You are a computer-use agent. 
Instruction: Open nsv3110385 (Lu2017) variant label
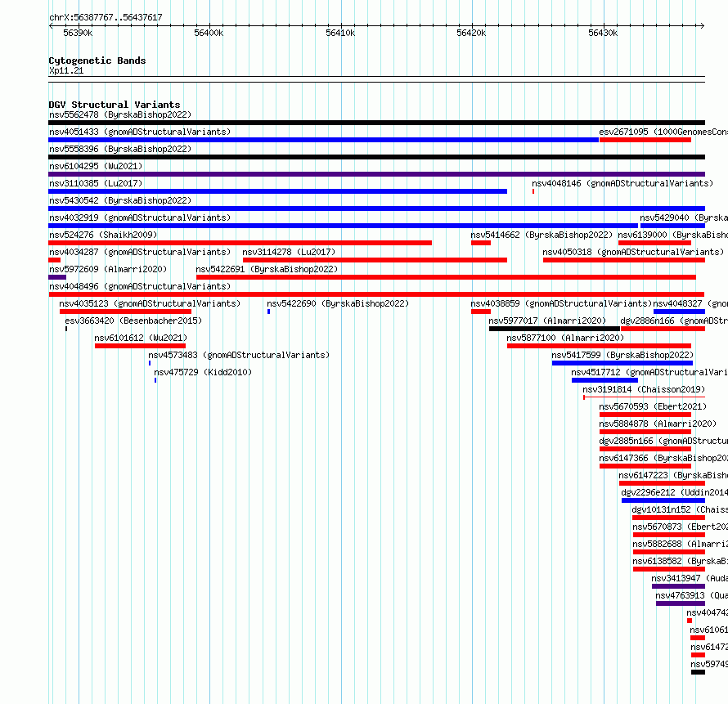pos(96,183)
